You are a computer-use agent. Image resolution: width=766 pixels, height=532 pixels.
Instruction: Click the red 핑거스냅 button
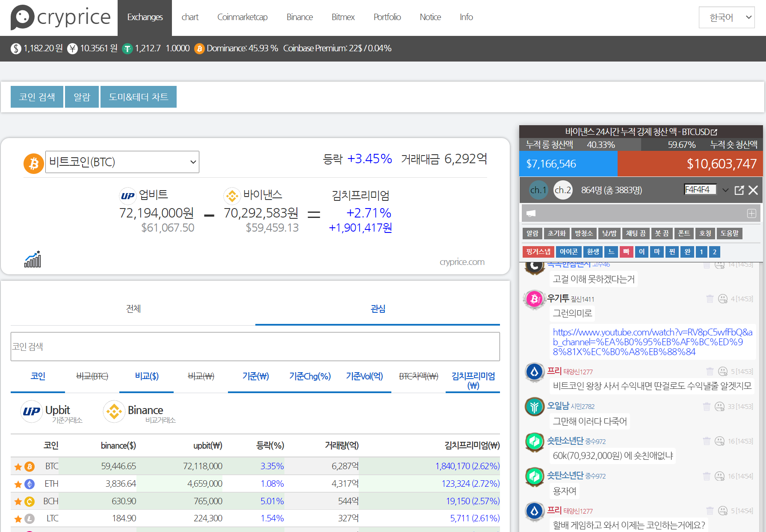538,252
